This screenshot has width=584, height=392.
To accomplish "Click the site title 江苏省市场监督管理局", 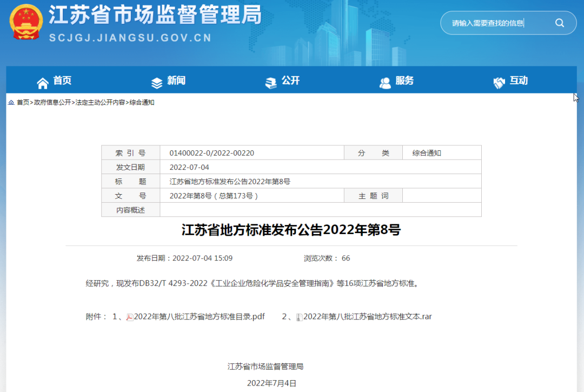I will (x=155, y=15).
